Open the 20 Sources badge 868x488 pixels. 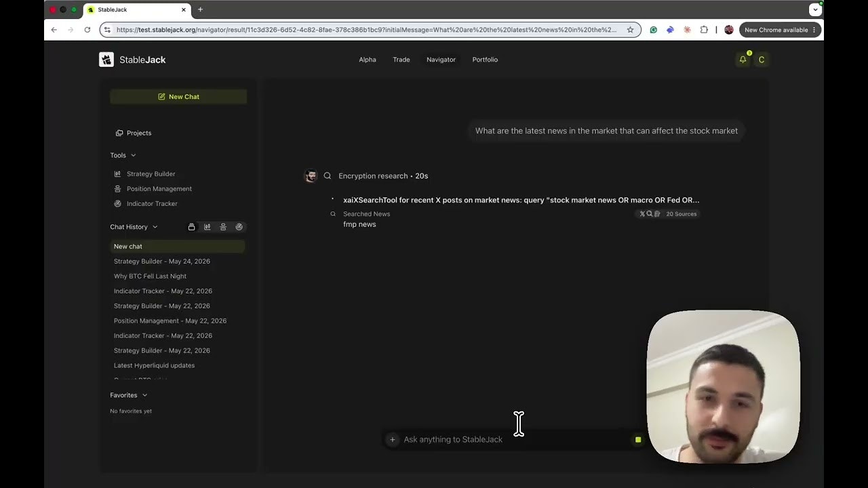pos(668,214)
